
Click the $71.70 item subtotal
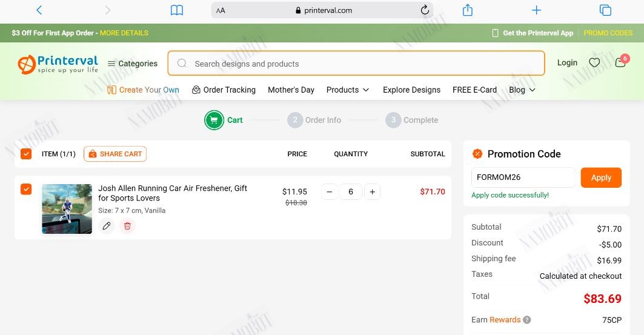point(433,191)
